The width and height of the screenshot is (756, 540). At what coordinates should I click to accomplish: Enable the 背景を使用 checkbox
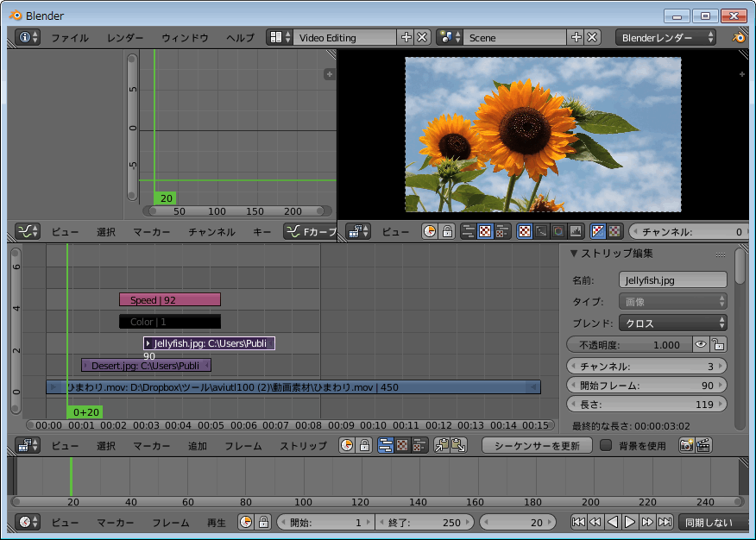(606, 444)
